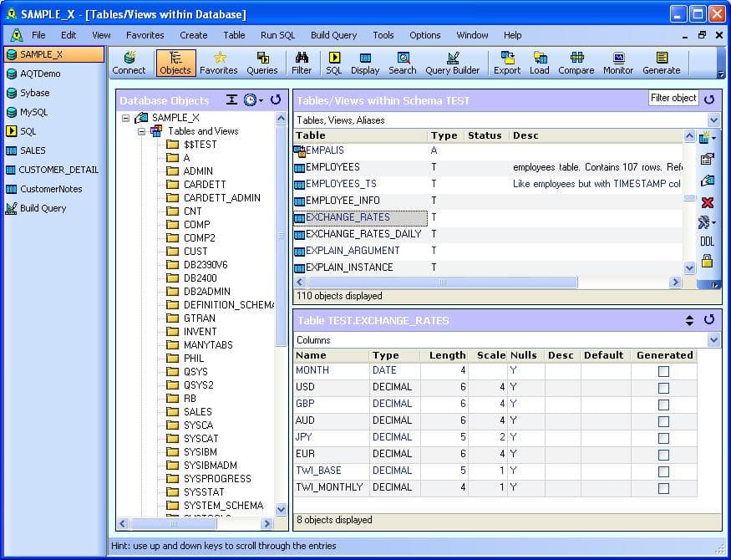The width and height of the screenshot is (731, 560).
Task: Delete object using the red X icon
Action: coord(707,202)
